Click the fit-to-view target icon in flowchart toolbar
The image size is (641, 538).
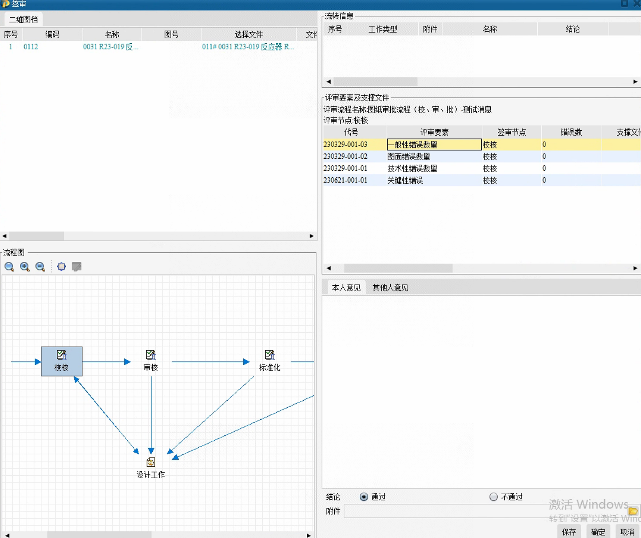click(x=61, y=267)
